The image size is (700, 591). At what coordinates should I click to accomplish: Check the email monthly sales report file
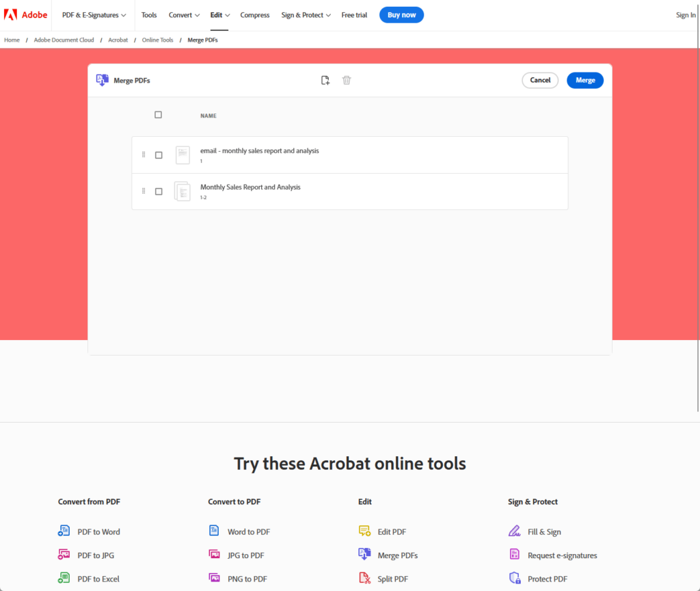click(x=159, y=155)
